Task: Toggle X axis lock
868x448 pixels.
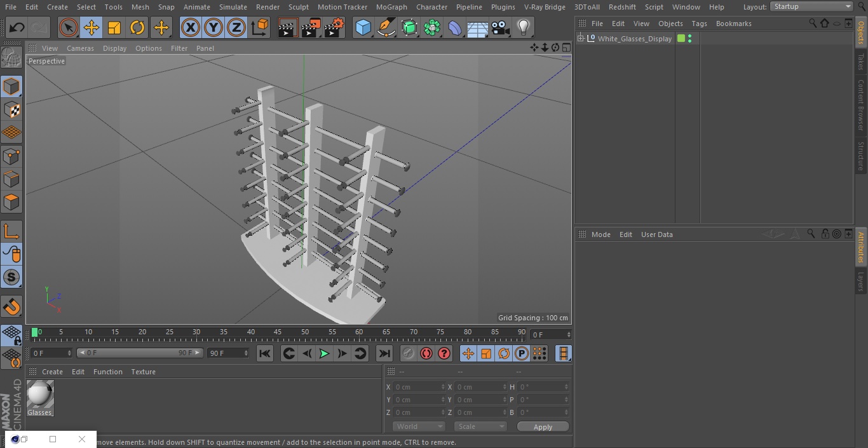Action: point(191,27)
